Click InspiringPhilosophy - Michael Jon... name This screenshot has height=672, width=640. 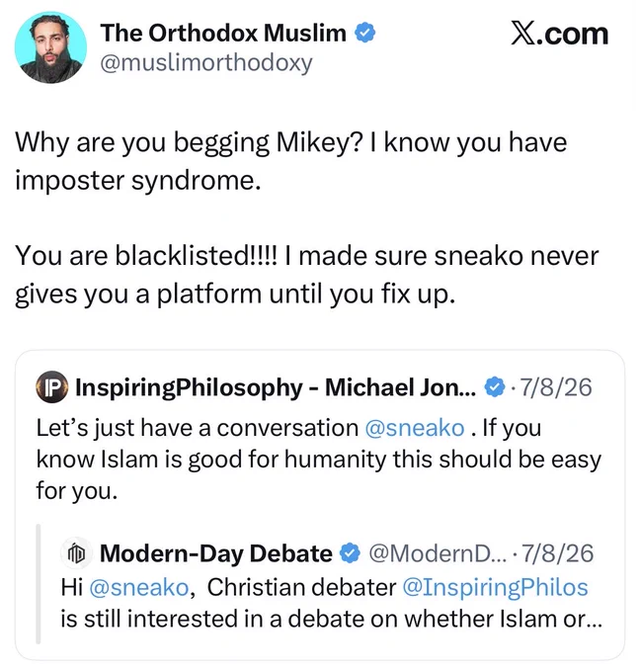[276, 387]
